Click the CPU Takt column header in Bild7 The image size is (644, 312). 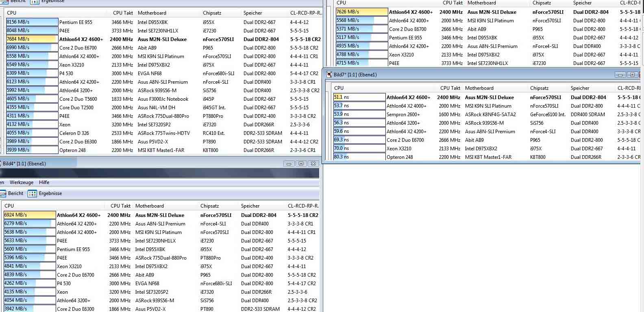click(x=450, y=88)
